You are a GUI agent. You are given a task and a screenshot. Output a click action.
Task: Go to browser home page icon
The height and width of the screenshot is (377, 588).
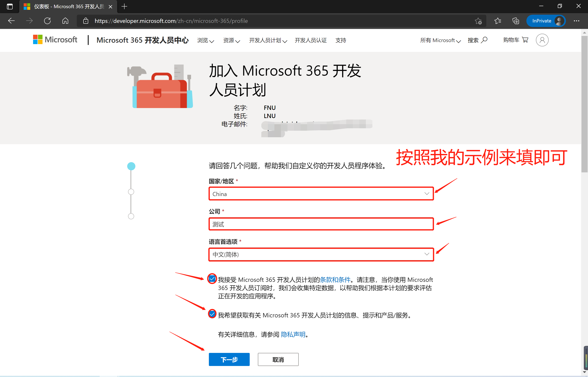coord(65,21)
